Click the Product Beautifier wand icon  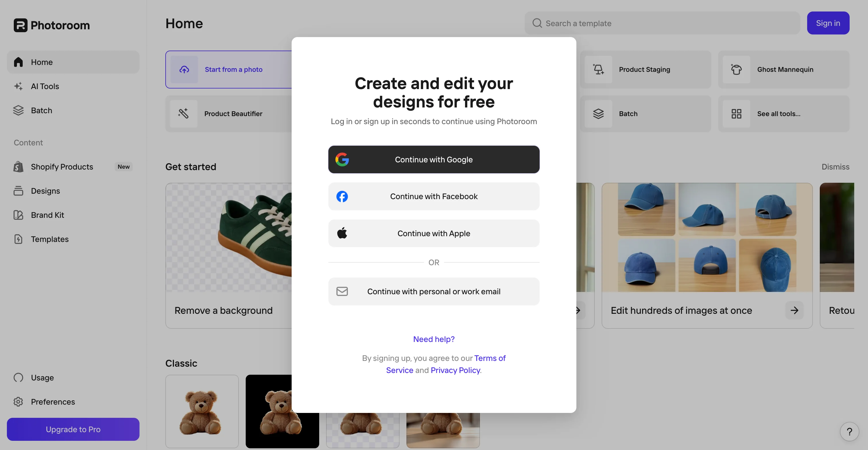183,114
